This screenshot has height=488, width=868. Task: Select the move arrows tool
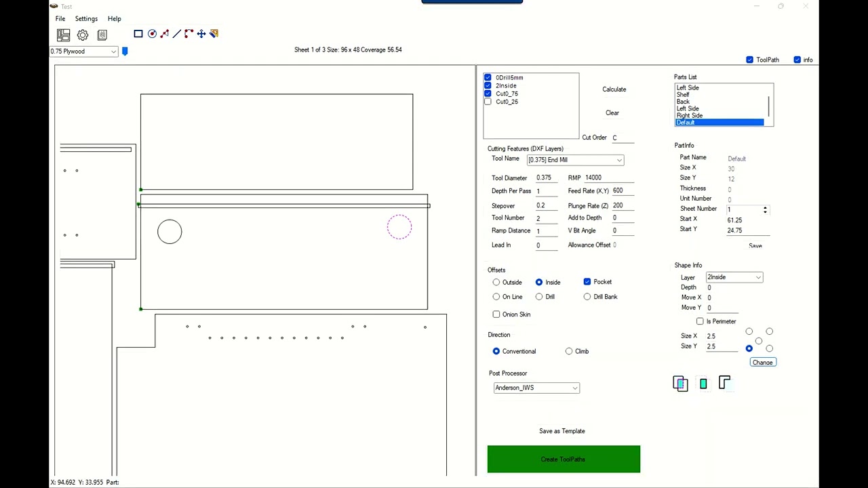point(201,34)
